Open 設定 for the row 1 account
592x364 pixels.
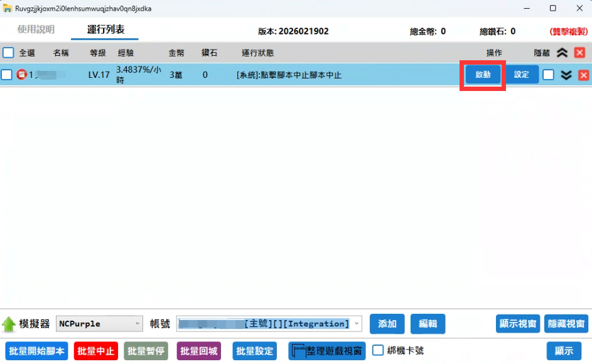coord(521,75)
